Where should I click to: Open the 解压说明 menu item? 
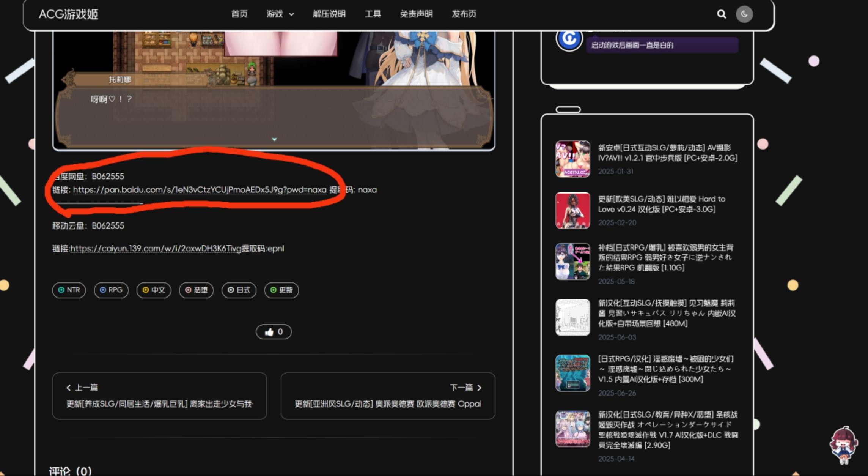click(329, 14)
